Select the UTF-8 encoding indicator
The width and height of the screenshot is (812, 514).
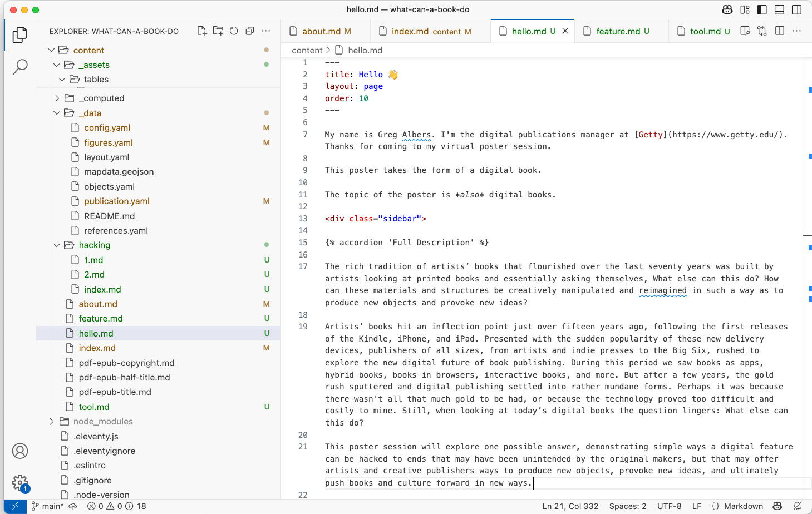[669, 506]
